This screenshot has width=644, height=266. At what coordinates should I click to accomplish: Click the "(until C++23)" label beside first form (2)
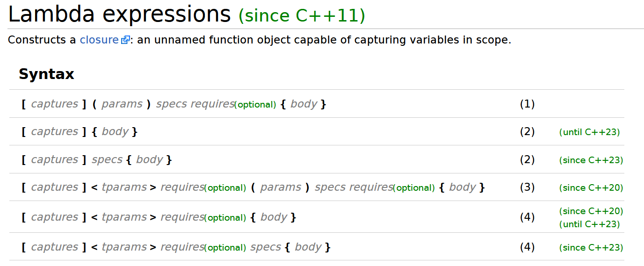click(x=589, y=132)
